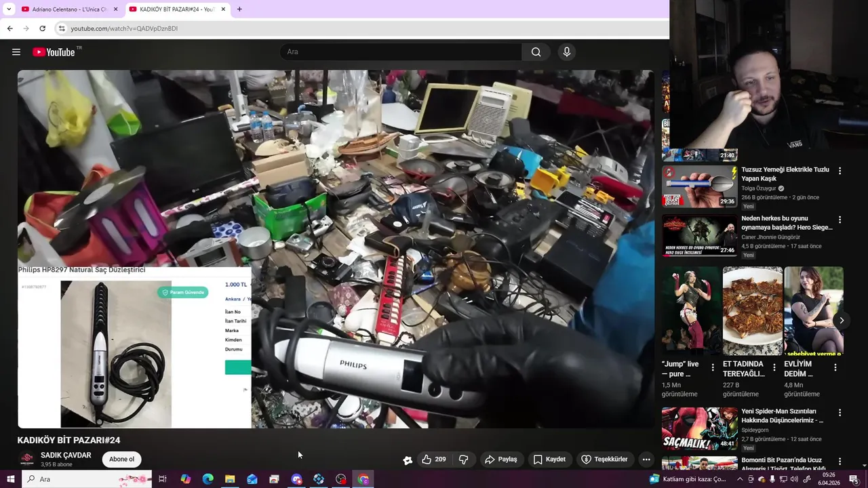Close the Adriano Celentano tab
The image size is (868, 488).
coord(115,9)
